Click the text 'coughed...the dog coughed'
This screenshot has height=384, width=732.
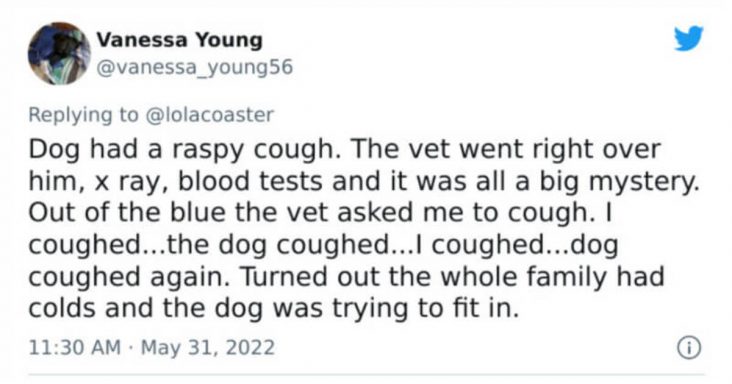pyautogui.click(x=215, y=245)
